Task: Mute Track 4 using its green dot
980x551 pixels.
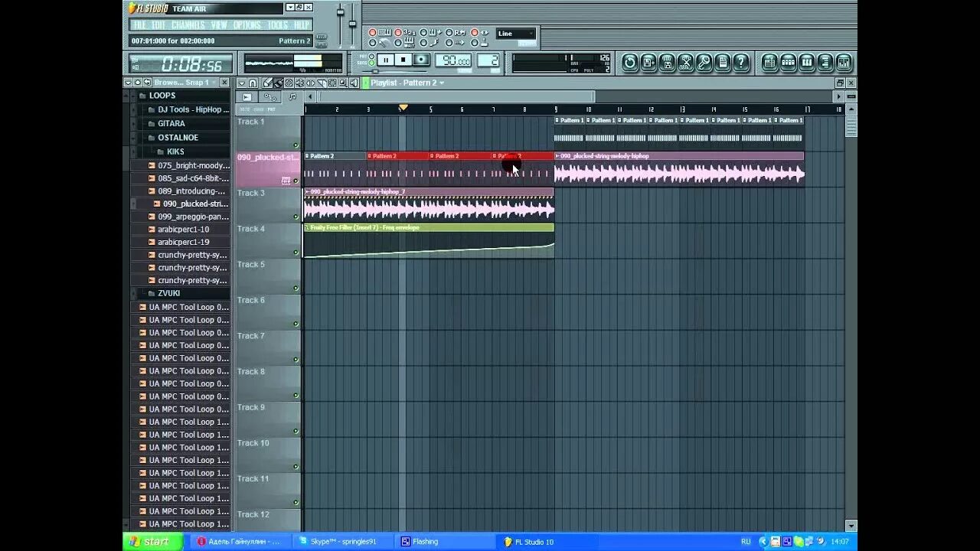Action: [x=296, y=252]
